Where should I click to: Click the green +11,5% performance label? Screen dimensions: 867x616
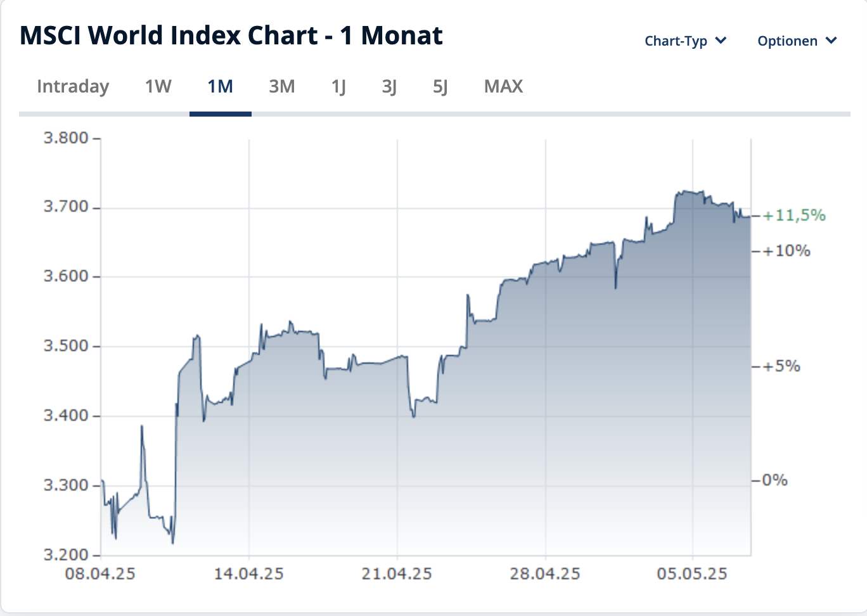[794, 215]
